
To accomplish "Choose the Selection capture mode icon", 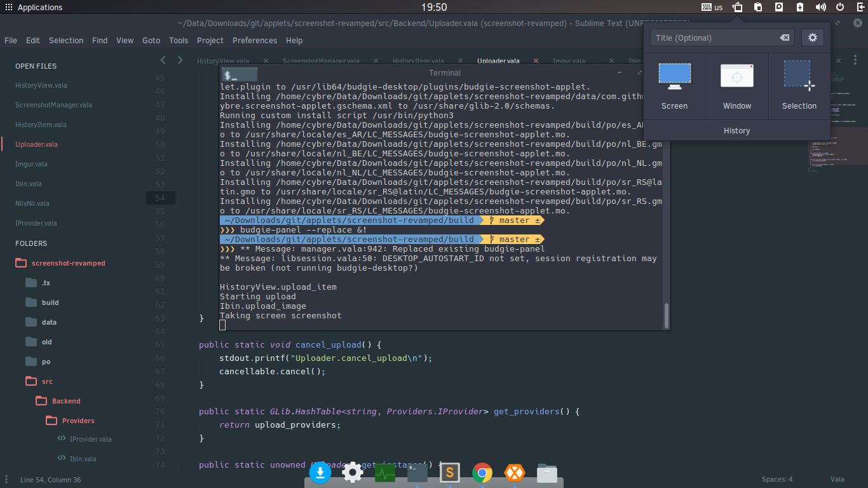I will click(799, 75).
